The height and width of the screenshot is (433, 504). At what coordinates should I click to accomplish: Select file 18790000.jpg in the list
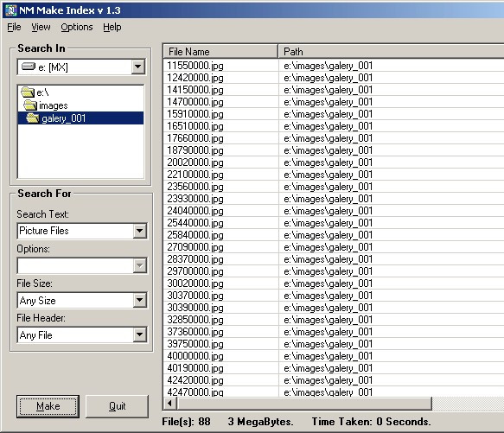pyautogui.click(x=195, y=150)
